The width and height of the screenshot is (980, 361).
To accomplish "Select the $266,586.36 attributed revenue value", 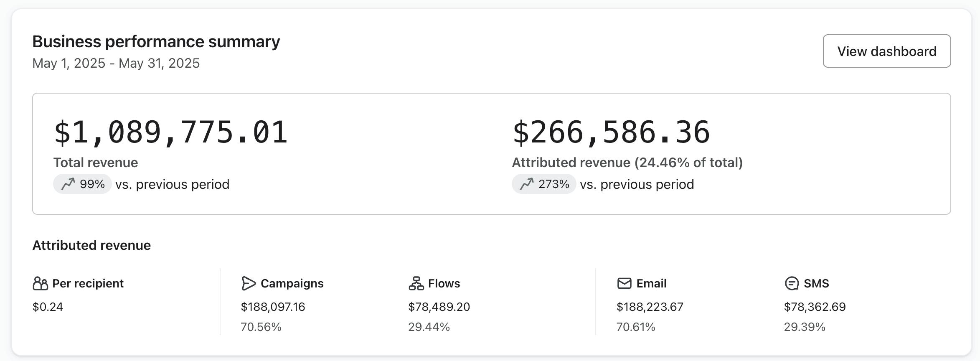I will tap(611, 132).
